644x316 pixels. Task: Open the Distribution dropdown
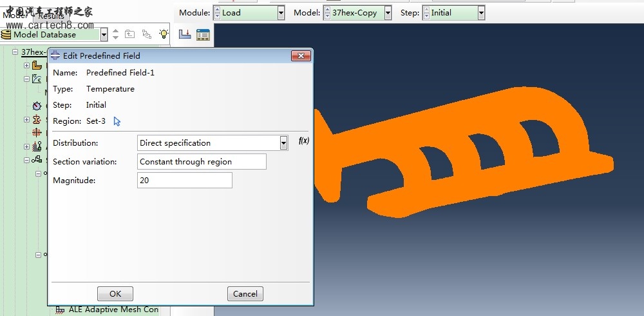[283, 143]
